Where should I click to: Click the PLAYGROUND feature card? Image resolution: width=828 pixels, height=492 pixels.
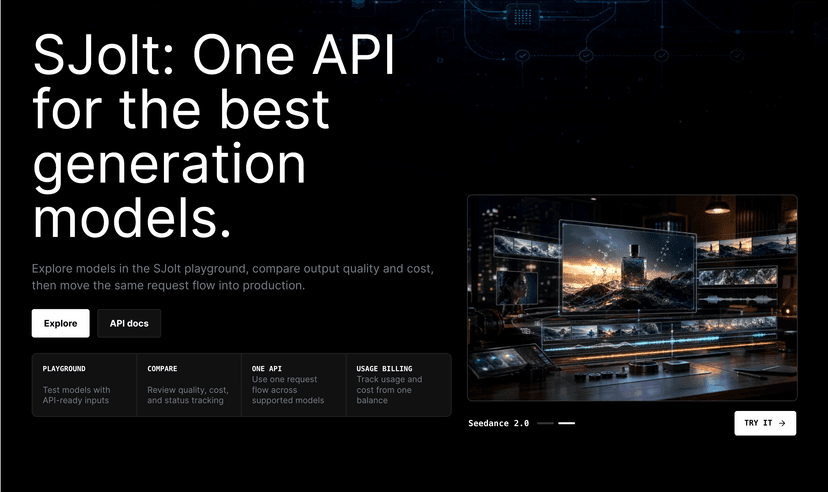point(84,385)
